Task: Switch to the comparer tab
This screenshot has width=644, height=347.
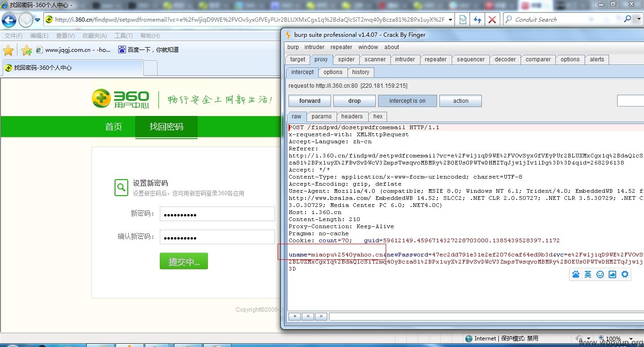Action: tap(538, 59)
